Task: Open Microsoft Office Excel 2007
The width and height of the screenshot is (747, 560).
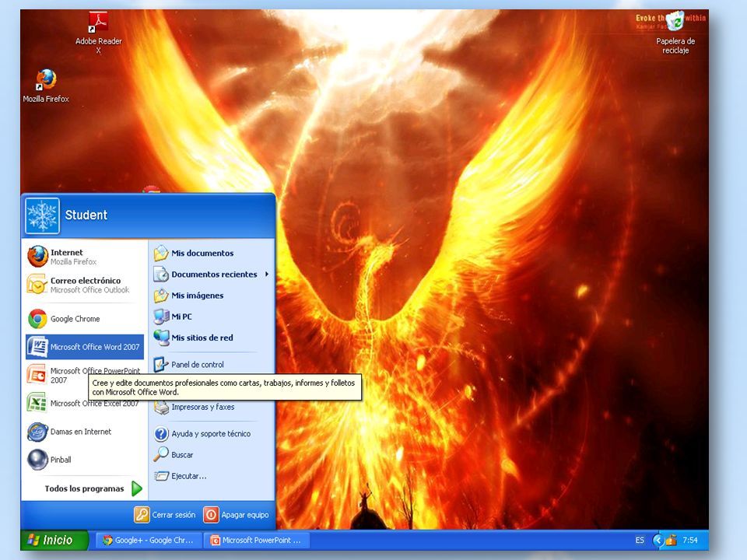Action: [x=85, y=403]
